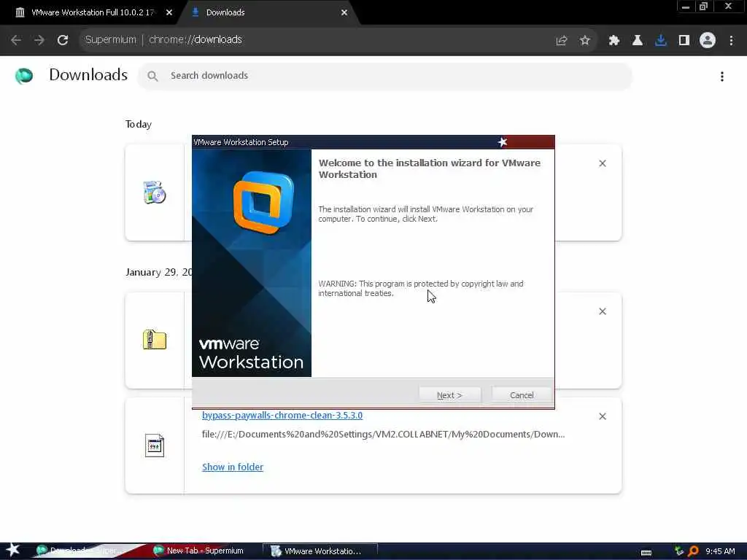
Task: Click the installer disc file icon
Action: point(155,192)
